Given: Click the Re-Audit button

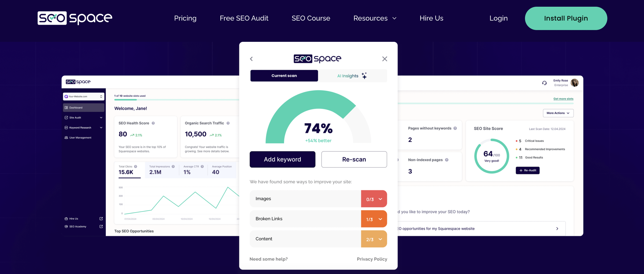Looking at the screenshot, I should [527, 171].
